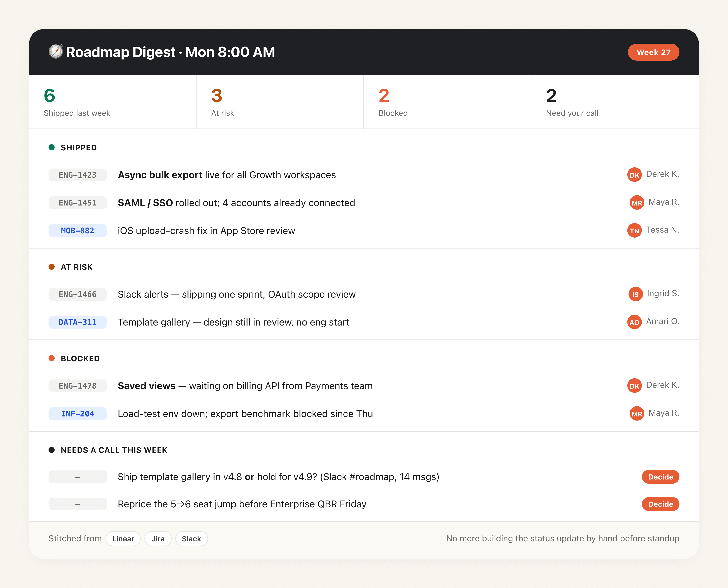This screenshot has height=588, width=728.
Task: Click the dash tag on template gallery decision row
Action: point(78,477)
